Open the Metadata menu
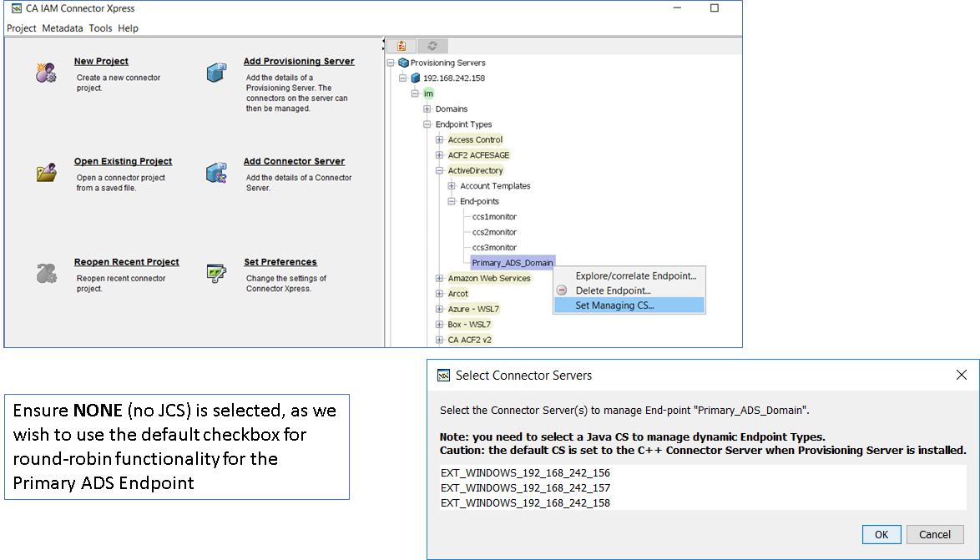The width and height of the screenshot is (980, 560). 63,28
